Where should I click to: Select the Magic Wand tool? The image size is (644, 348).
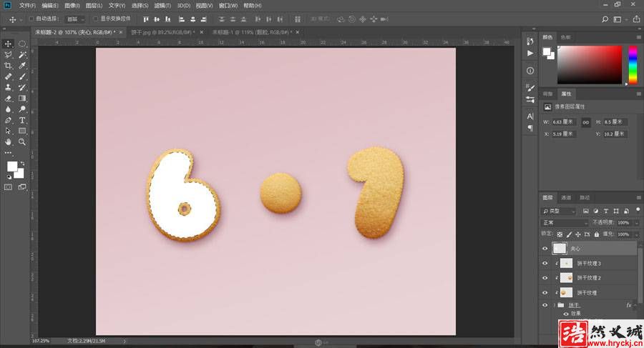pos(22,54)
